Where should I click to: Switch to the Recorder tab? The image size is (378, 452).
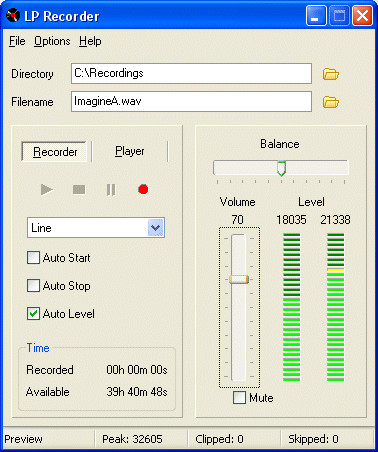pos(55,152)
